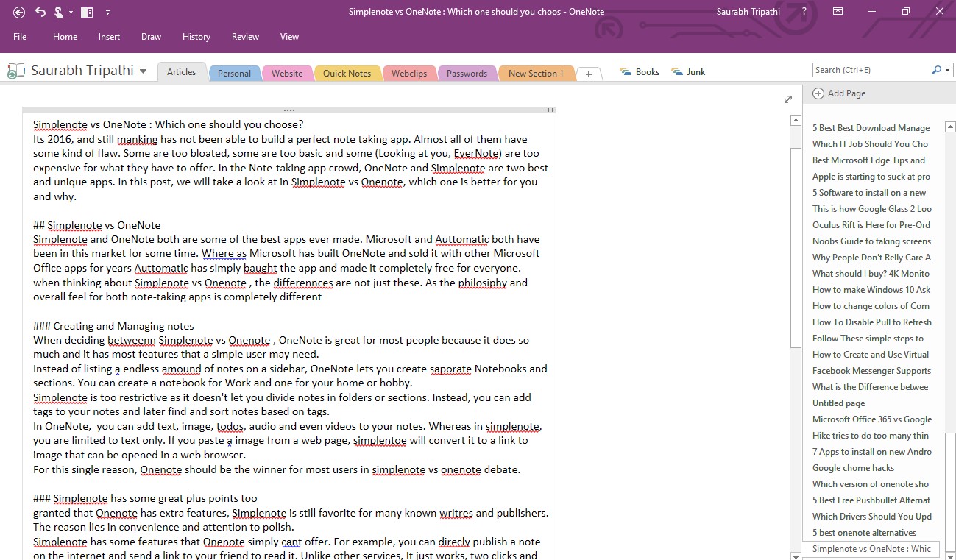Switch to the Webclips section tab
This screenshot has height=560, width=956.
(409, 73)
